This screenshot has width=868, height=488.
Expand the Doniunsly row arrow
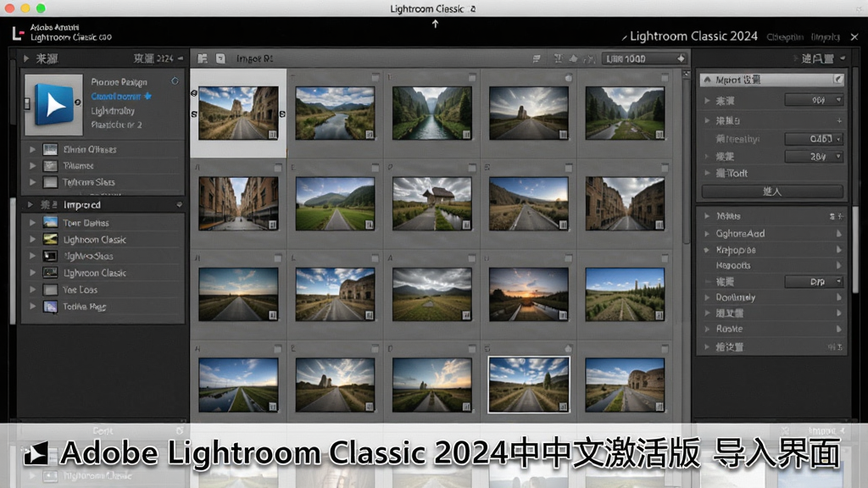(x=707, y=297)
